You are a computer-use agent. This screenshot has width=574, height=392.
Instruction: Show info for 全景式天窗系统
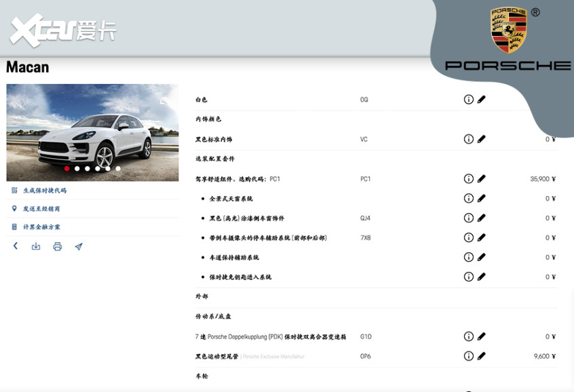pyautogui.click(x=469, y=199)
